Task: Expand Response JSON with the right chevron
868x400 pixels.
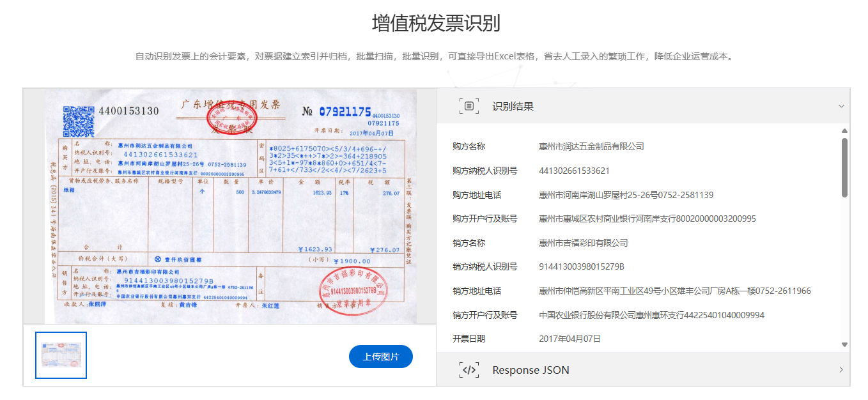Action: (x=841, y=370)
